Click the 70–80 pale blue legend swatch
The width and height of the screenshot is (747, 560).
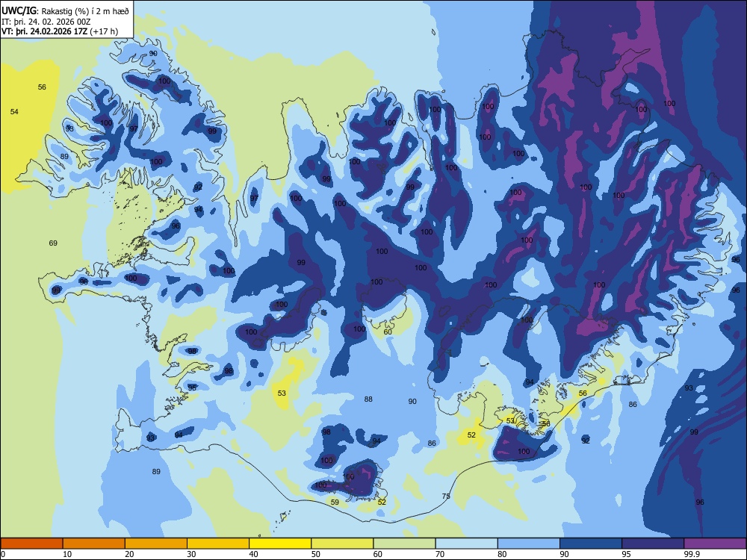[466, 544]
